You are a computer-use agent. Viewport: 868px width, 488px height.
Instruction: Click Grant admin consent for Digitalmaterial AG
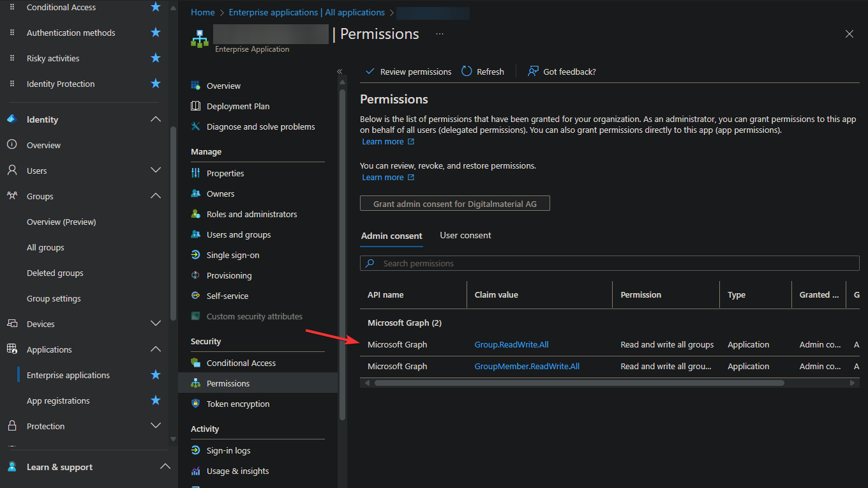pyautogui.click(x=454, y=203)
